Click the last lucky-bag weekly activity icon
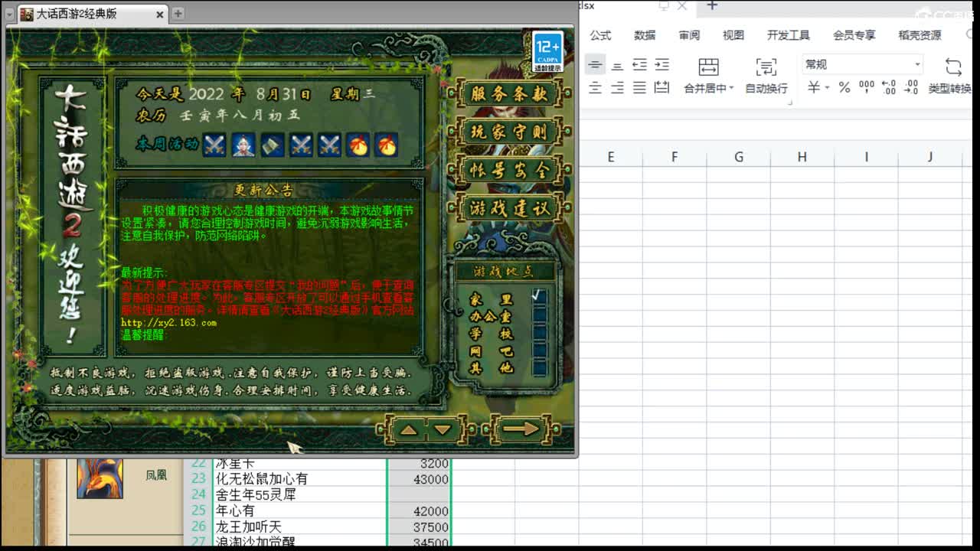Screen dimensions: 980x551 (x=386, y=144)
